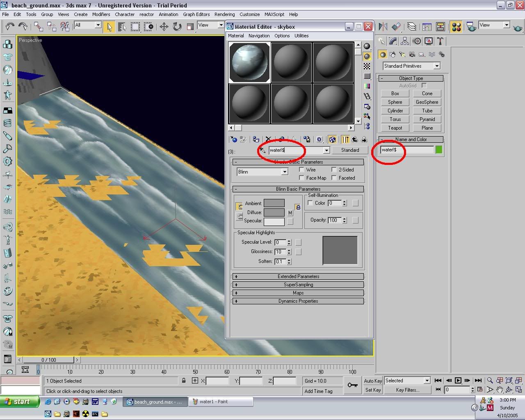The width and height of the screenshot is (525, 420).
Task: Show the Lights creation category
Action: [x=402, y=54]
